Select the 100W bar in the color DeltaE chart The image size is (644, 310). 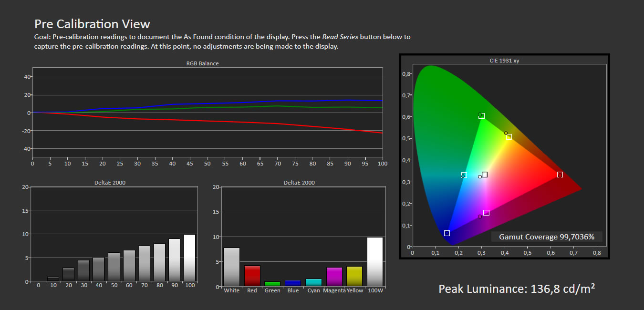(x=375, y=262)
